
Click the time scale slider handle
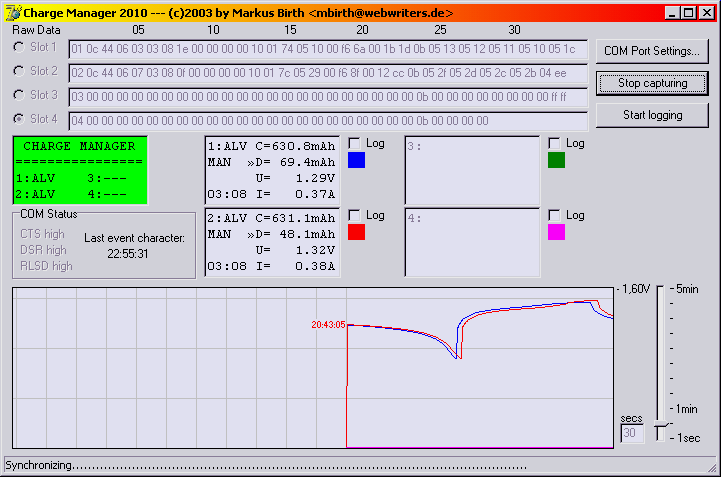tap(660, 432)
